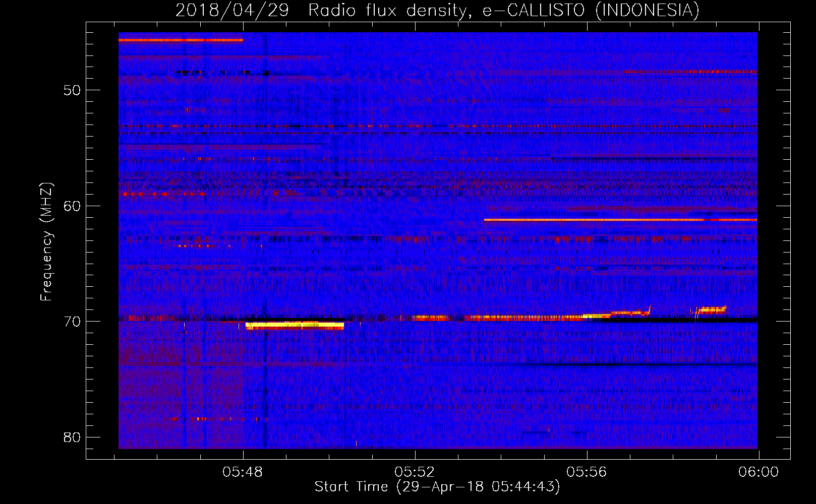Screen dimensions: 816x504
Task: Click the long orange line near 61 MHz
Action: (x=620, y=220)
